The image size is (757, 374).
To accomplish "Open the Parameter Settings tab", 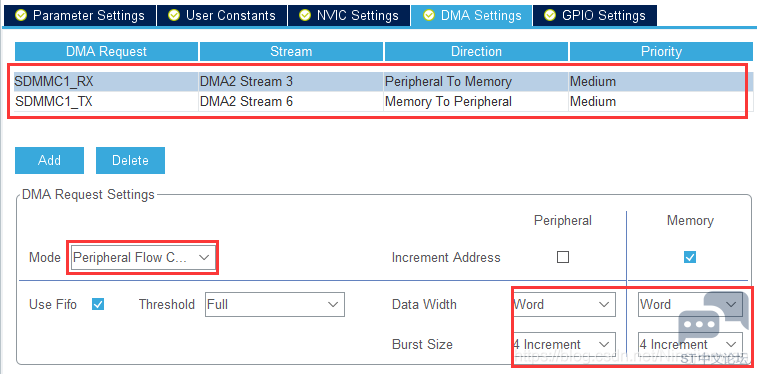I will click(80, 15).
